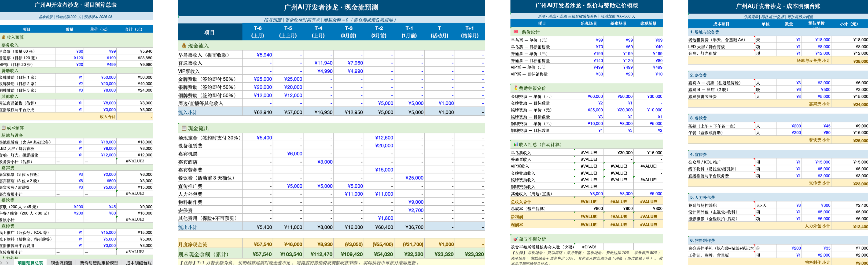This screenshot has height=265, width=868.
Task: Click the #DIV/0! cell in the break-even row
Action: click(x=589, y=247)
